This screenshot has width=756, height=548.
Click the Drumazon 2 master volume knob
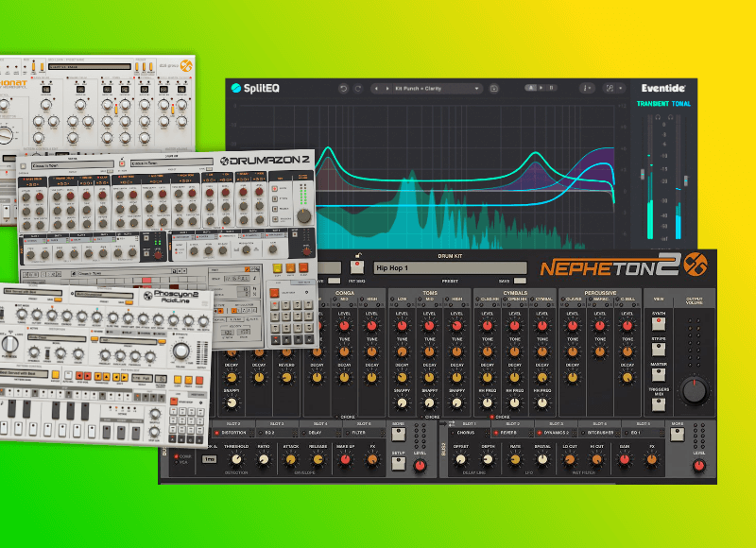[304, 215]
